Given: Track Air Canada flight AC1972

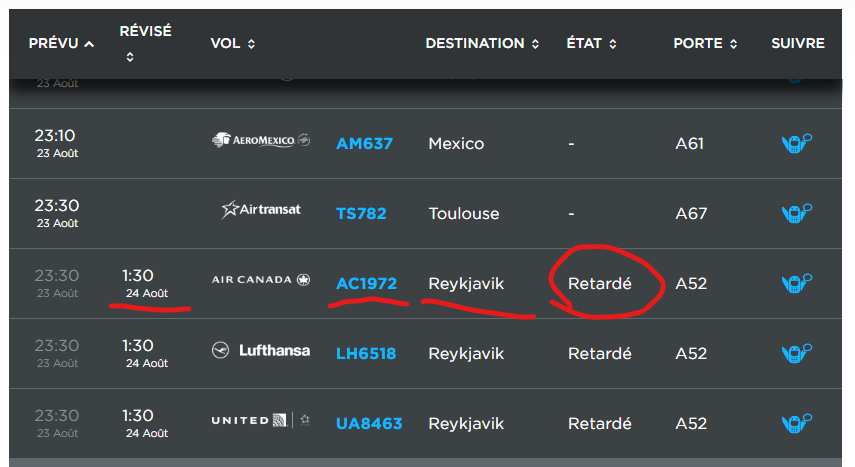Looking at the screenshot, I should click(x=796, y=284).
